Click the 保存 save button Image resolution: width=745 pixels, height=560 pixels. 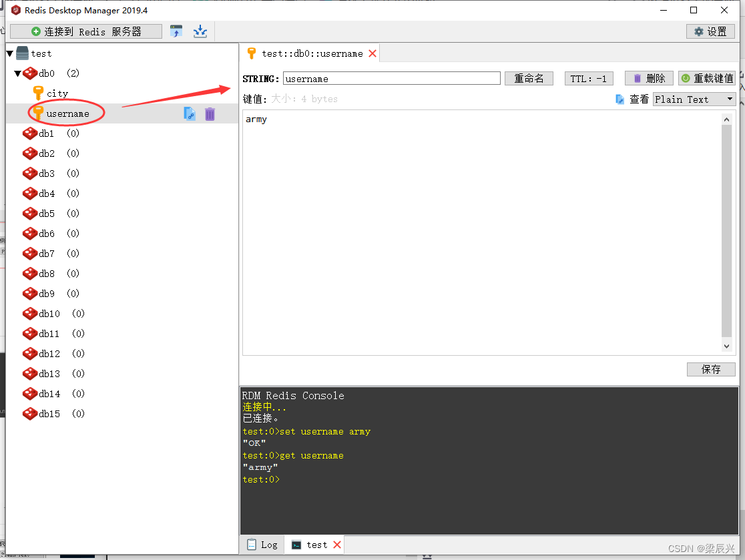(711, 370)
